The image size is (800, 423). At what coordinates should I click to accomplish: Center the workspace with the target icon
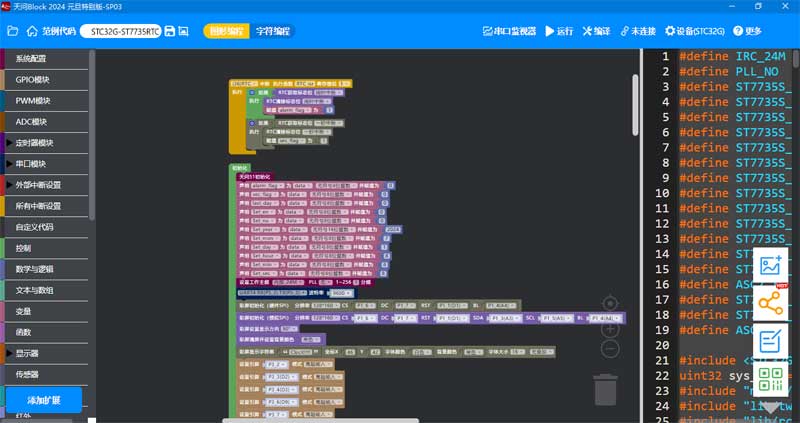610,304
